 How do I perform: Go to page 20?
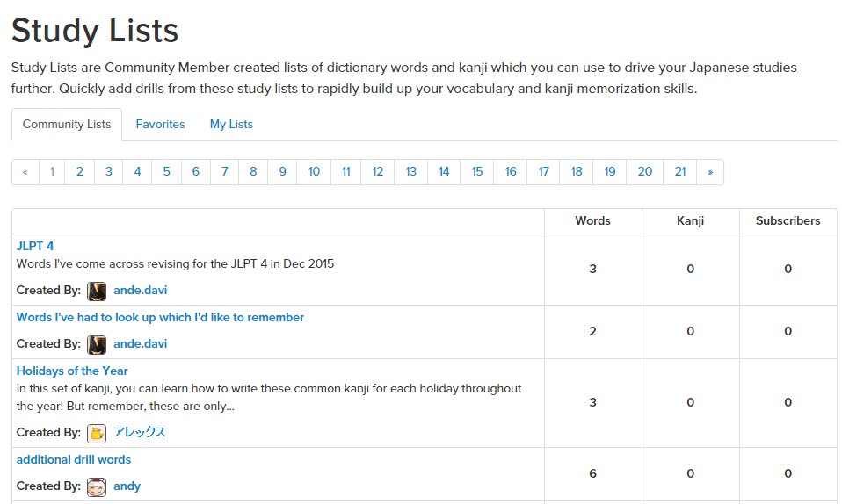645,172
